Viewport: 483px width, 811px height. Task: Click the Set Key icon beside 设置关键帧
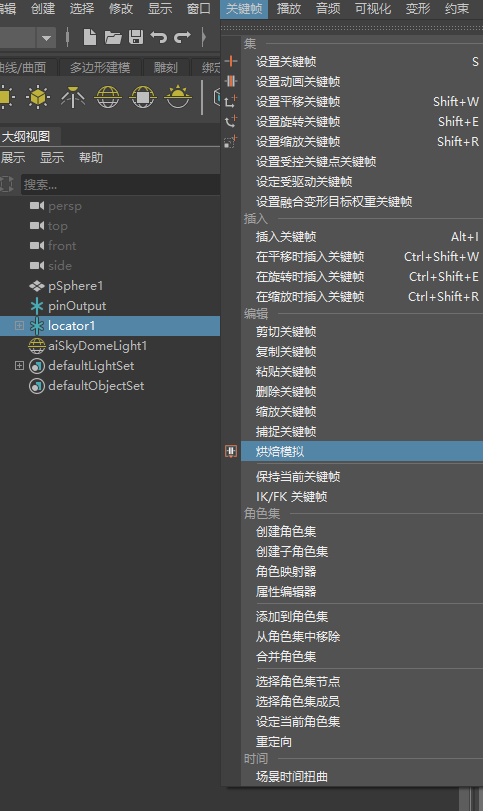[231, 61]
